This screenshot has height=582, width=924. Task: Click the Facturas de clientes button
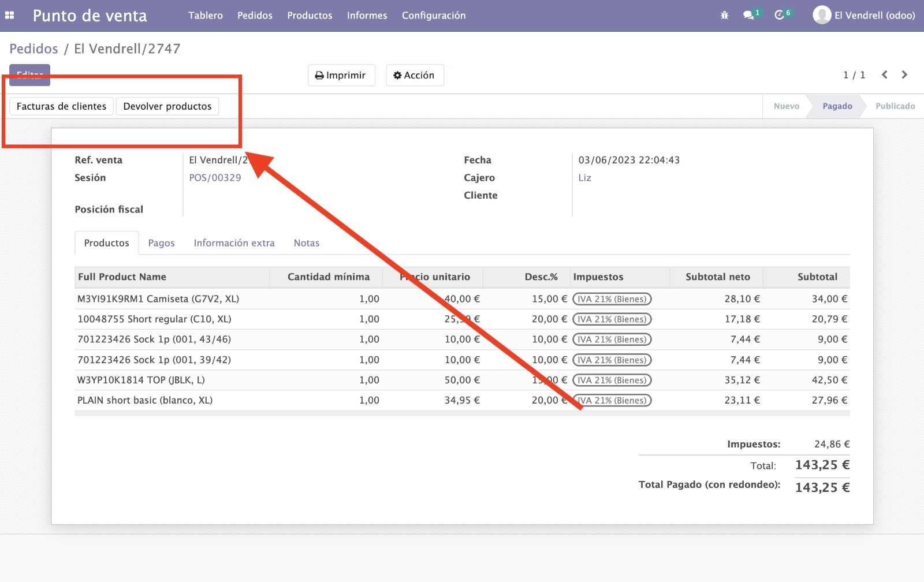pos(61,106)
